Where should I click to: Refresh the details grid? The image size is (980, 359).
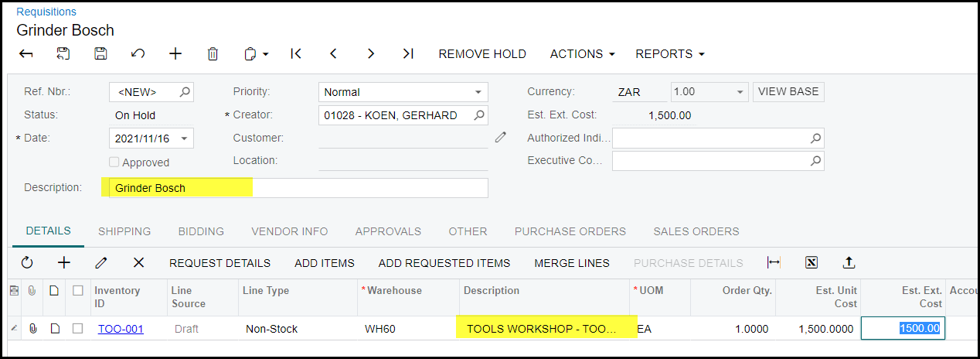pyautogui.click(x=27, y=263)
